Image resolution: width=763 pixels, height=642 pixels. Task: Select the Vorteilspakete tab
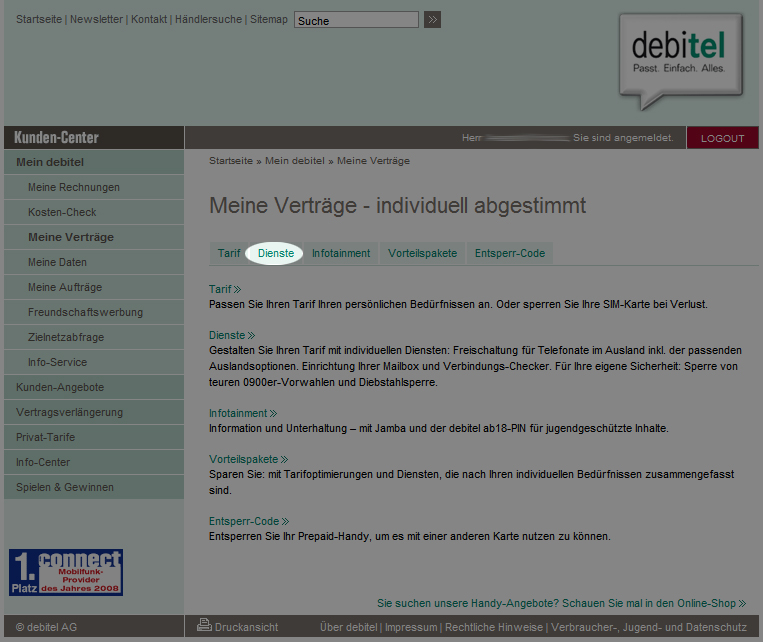pyautogui.click(x=422, y=254)
